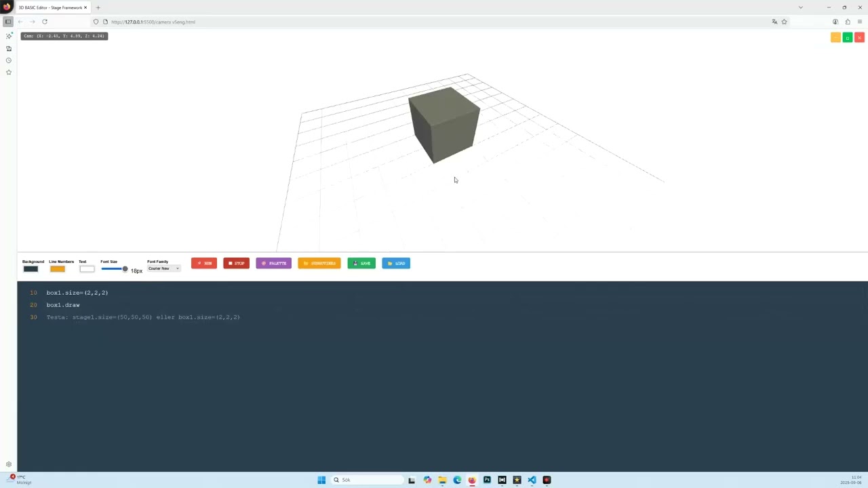Image resolution: width=868 pixels, height=488 pixels.
Task: Click the red RUN button
Action: (x=204, y=263)
